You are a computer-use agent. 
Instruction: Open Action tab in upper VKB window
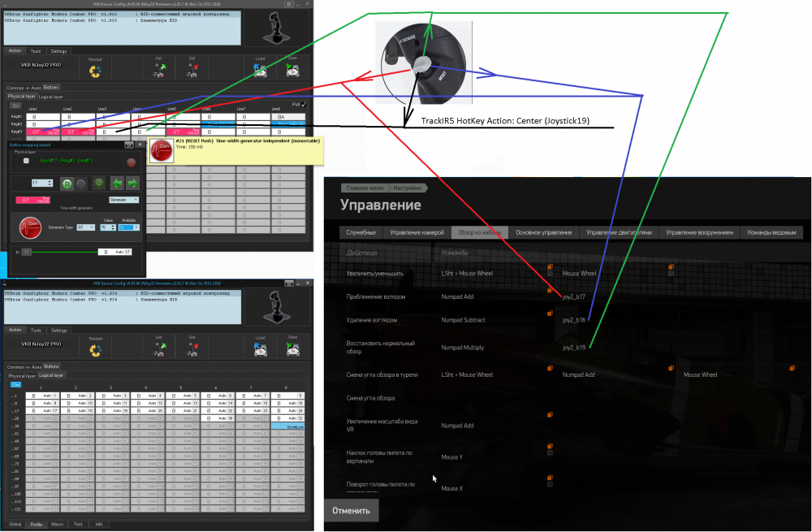pyautogui.click(x=15, y=51)
